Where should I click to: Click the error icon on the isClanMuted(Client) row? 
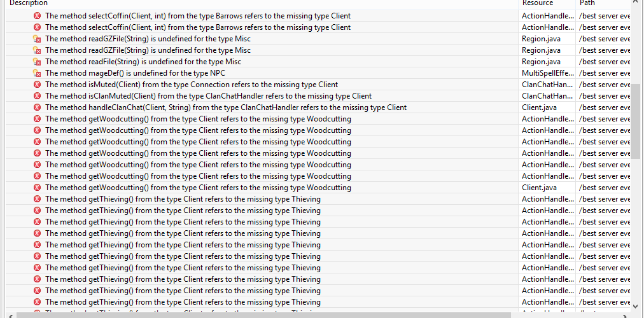pos(37,96)
